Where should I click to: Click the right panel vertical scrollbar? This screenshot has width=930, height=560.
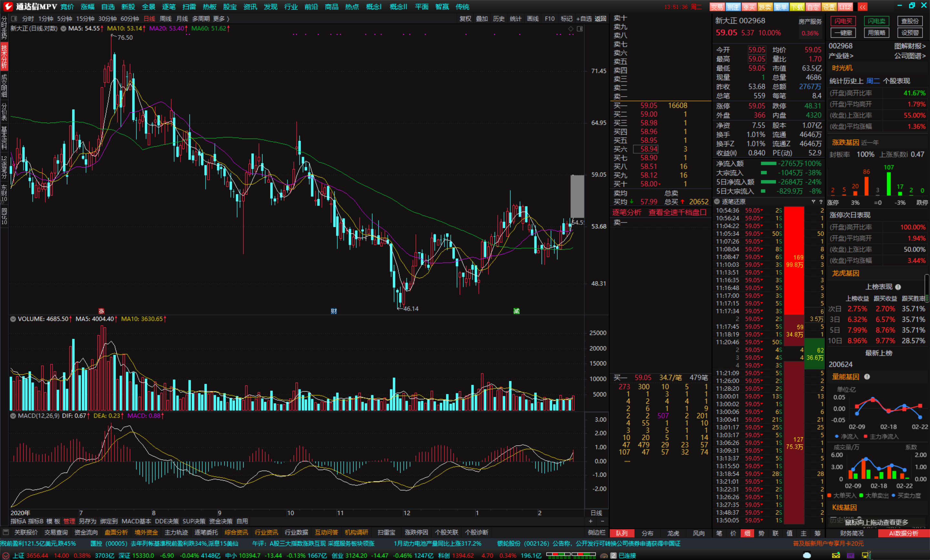(926, 289)
